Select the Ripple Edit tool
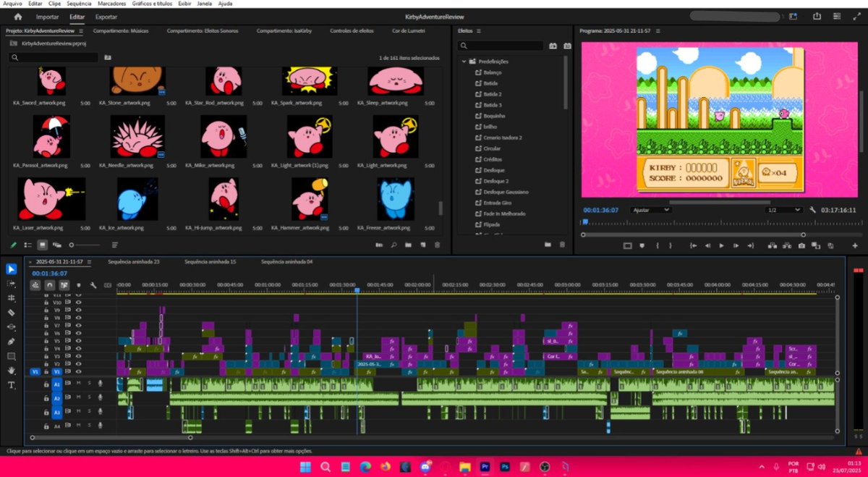The height and width of the screenshot is (477, 868). point(12,297)
